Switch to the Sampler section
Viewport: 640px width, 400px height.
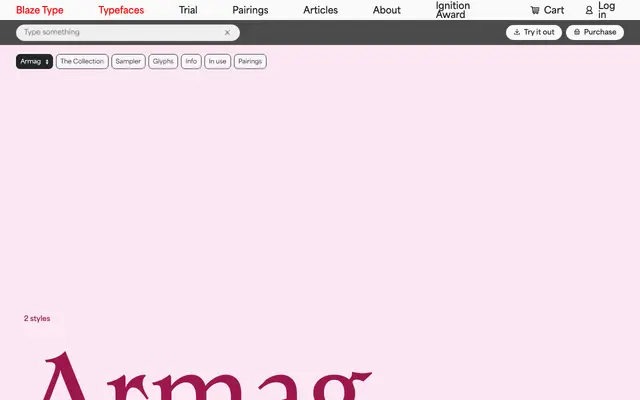[128, 61]
